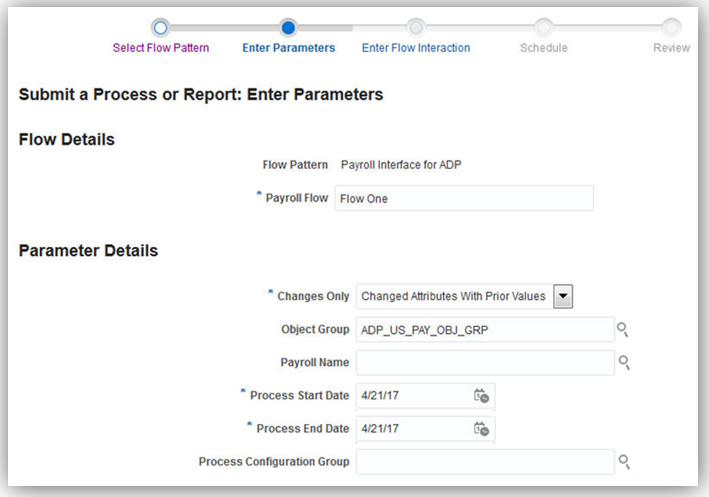Open the Process End Date calendar picker
This screenshot has height=497, width=709.
point(481,429)
